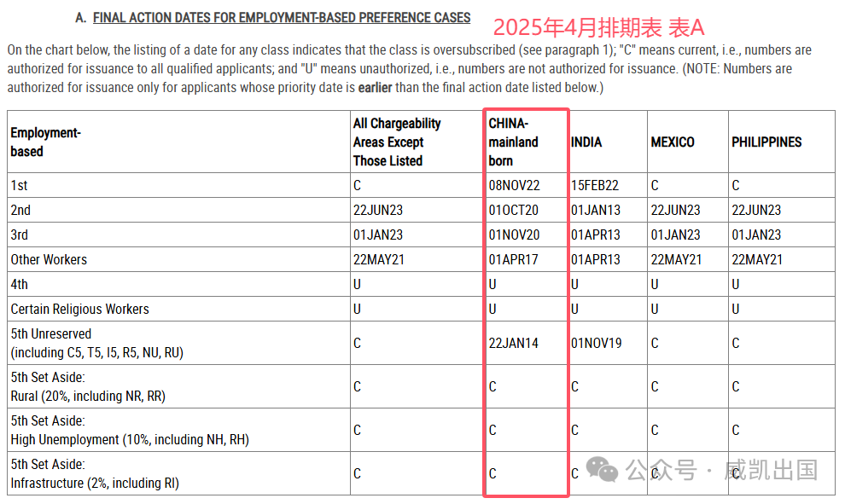Click India Other Workers date 01APR13

point(596,259)
